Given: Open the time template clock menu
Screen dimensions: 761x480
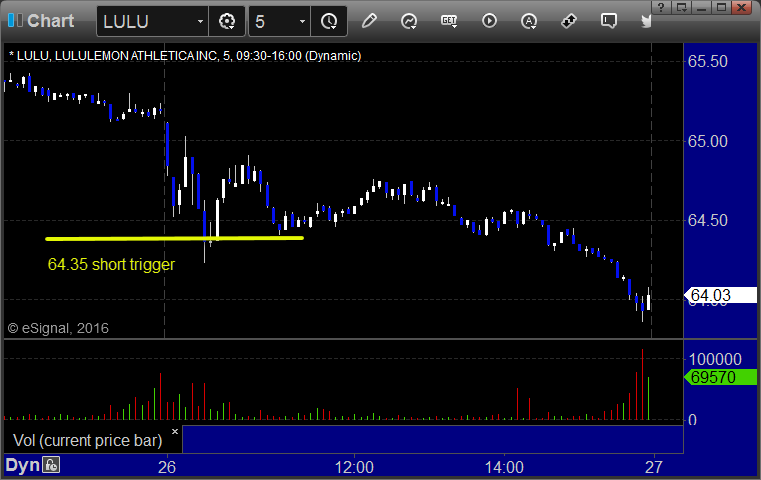Looking at the screenshot, I should pyautogui.click(x=329, y=21).
